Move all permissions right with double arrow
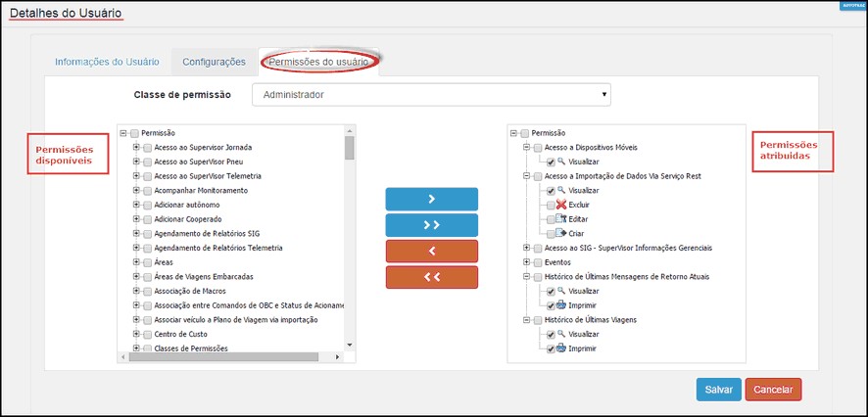868x417 pixels. coord(431,225)
